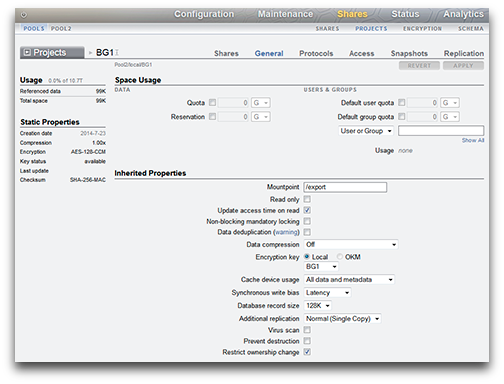The width and height of the screenshot is (504, 384).
Task: Open the User or Group selector
Action: coord(366,131)
